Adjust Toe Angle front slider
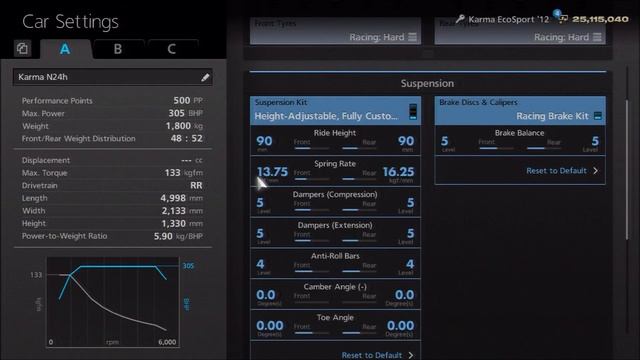The height and width of the screenshot is (360, 640). pyautogui.click(x=311, y=333)
